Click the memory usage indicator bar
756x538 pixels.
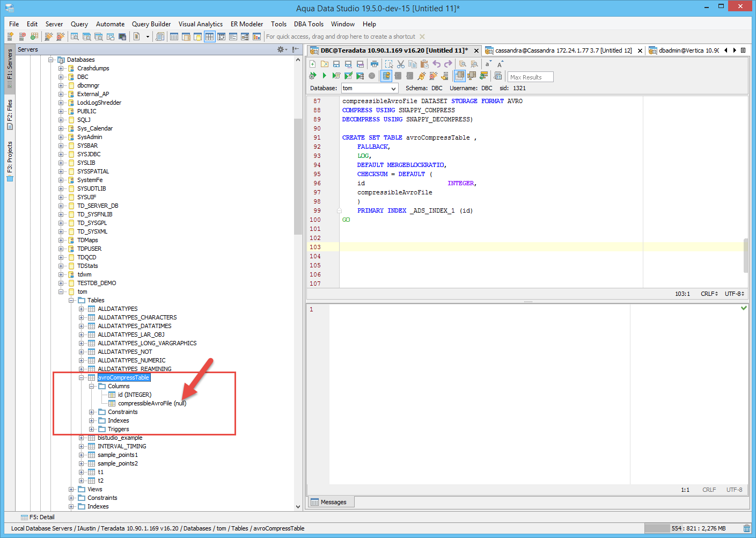691,528
